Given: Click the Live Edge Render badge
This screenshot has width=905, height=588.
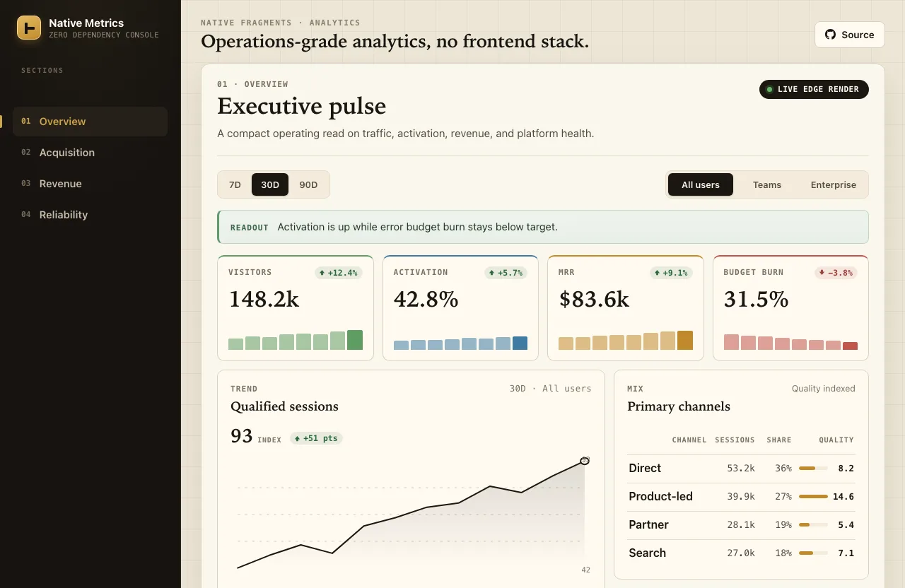Looking at the screenshot, I should click(814, 90).
